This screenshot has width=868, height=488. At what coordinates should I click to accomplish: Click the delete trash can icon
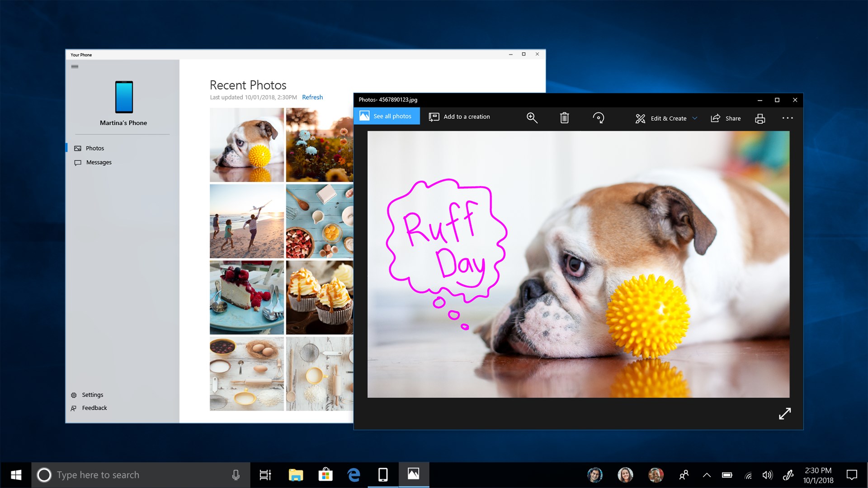coord(564,118)
